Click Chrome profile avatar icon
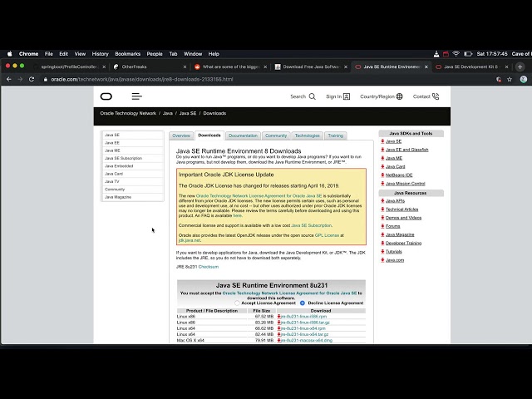This screenshot has height=399, width=532. [524, 80]
